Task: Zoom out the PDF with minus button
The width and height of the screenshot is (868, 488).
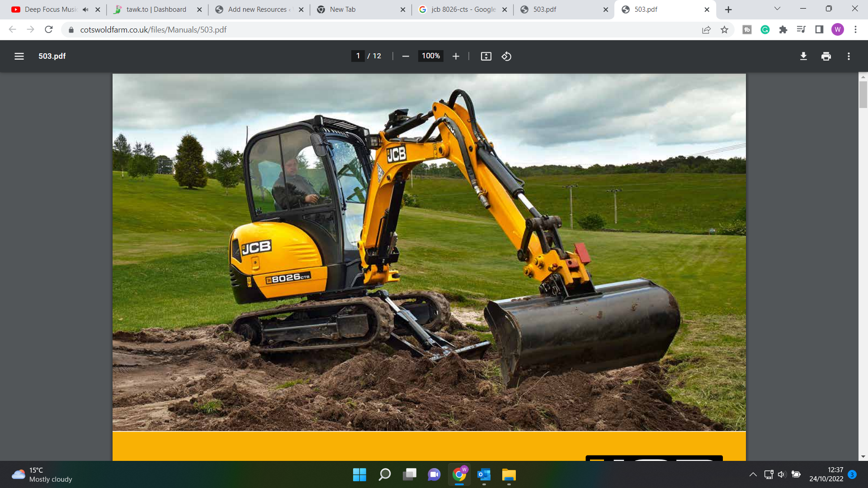Action: pyautogui.click(x=406, y=56)
